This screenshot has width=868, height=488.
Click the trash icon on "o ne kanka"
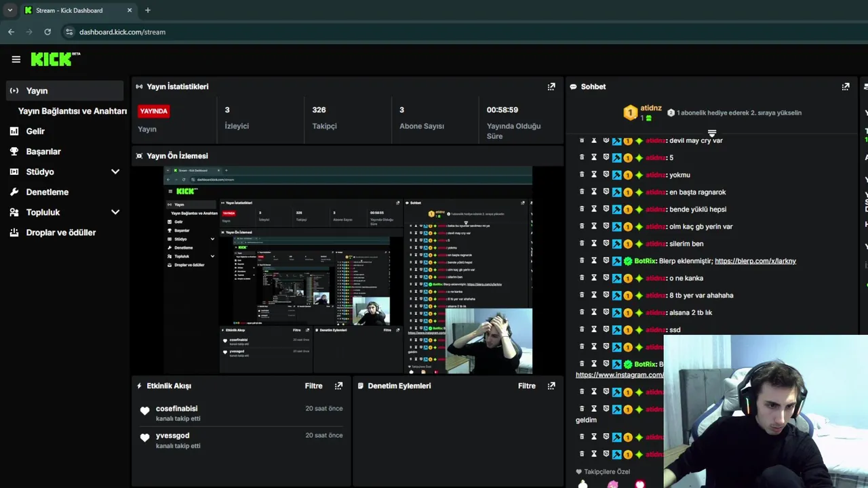coord(582,277)
